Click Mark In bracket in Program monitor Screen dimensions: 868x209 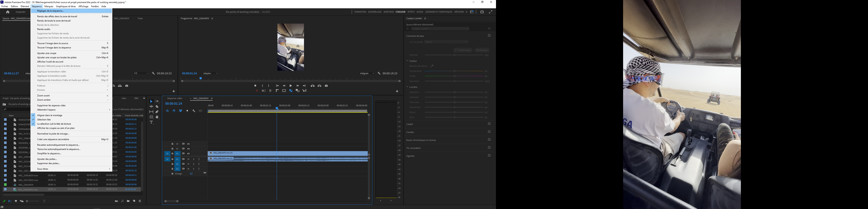point(263,86)
